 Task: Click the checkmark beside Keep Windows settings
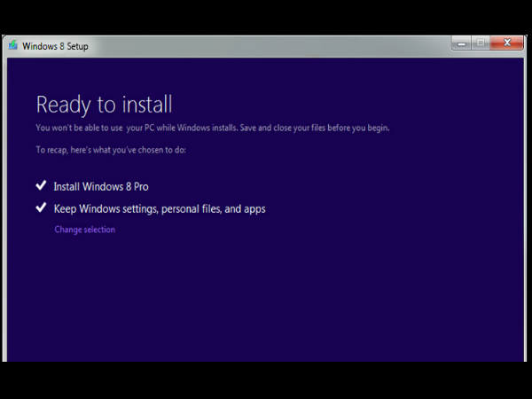41,207
